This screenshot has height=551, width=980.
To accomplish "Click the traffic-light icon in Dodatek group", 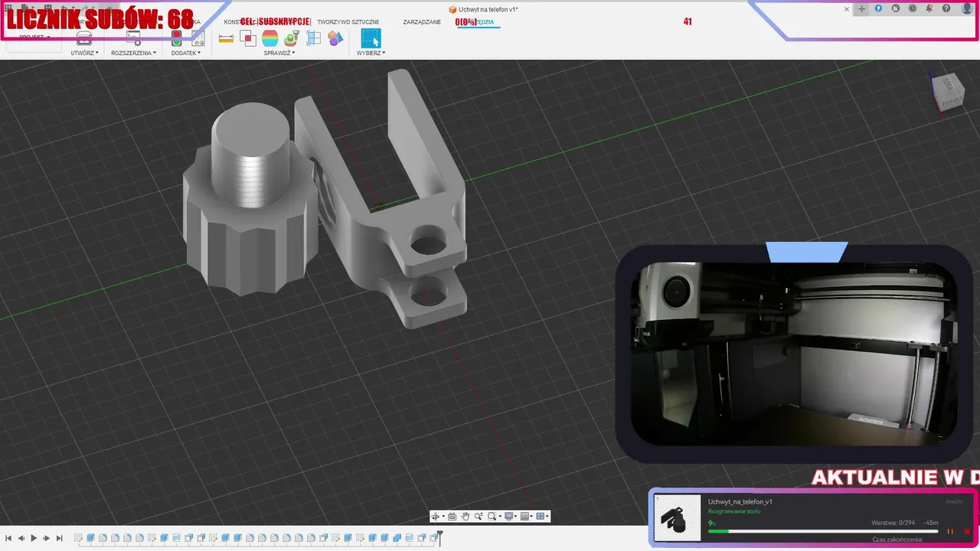I will (x=176, y=38).
